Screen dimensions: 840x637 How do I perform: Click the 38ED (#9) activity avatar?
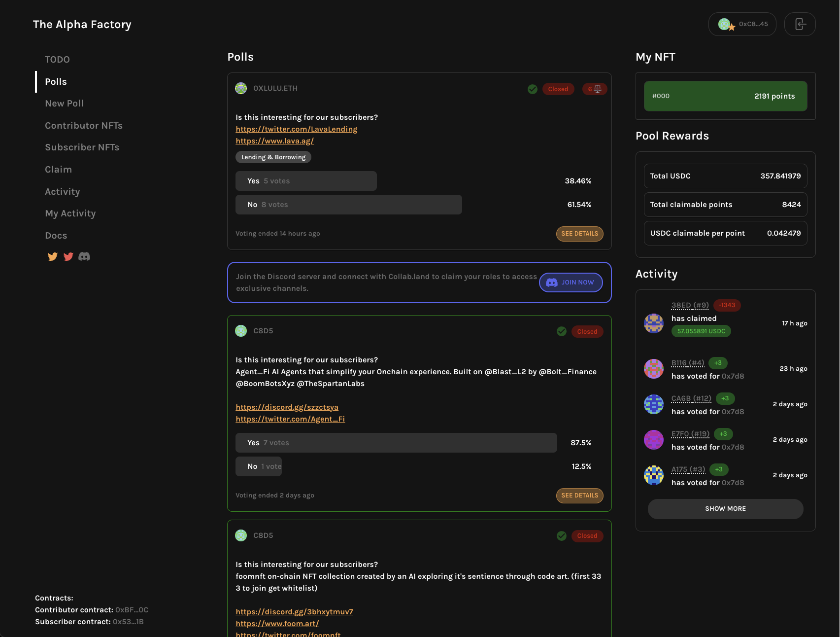654,323
